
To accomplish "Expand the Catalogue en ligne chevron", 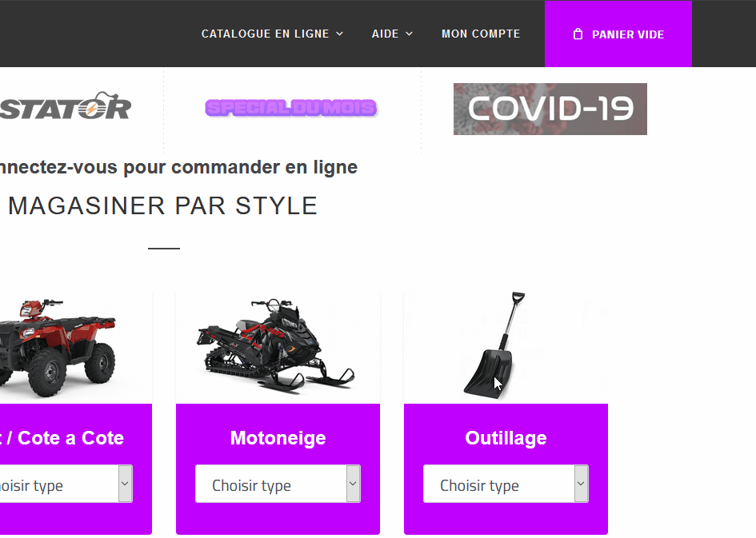I will pos(339,34).
